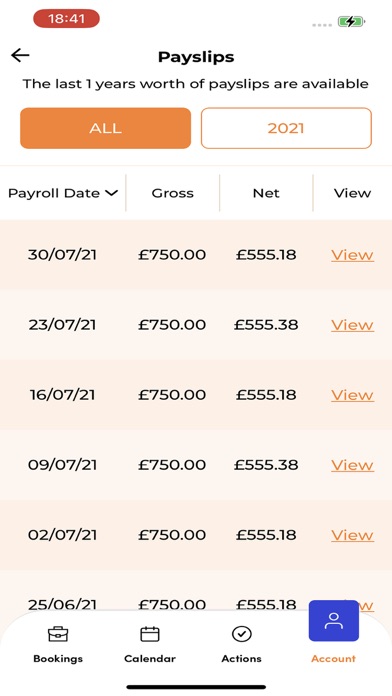
Task: Select the ALL filter
Action: tap(106, 128)
